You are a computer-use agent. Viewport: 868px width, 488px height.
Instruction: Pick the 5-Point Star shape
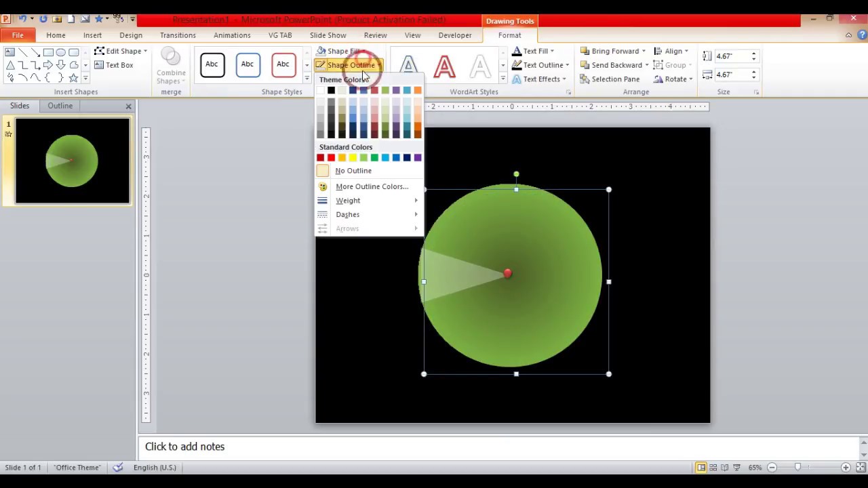[73, 77]
